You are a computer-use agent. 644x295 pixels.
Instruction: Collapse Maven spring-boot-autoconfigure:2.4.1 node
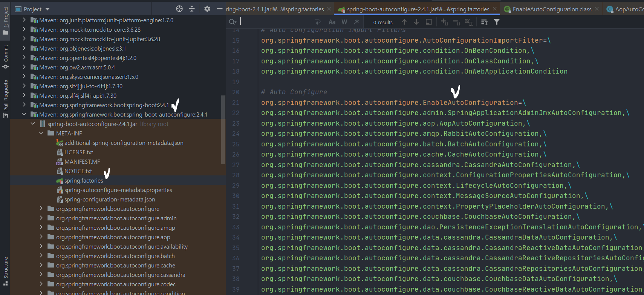point(24,114)
